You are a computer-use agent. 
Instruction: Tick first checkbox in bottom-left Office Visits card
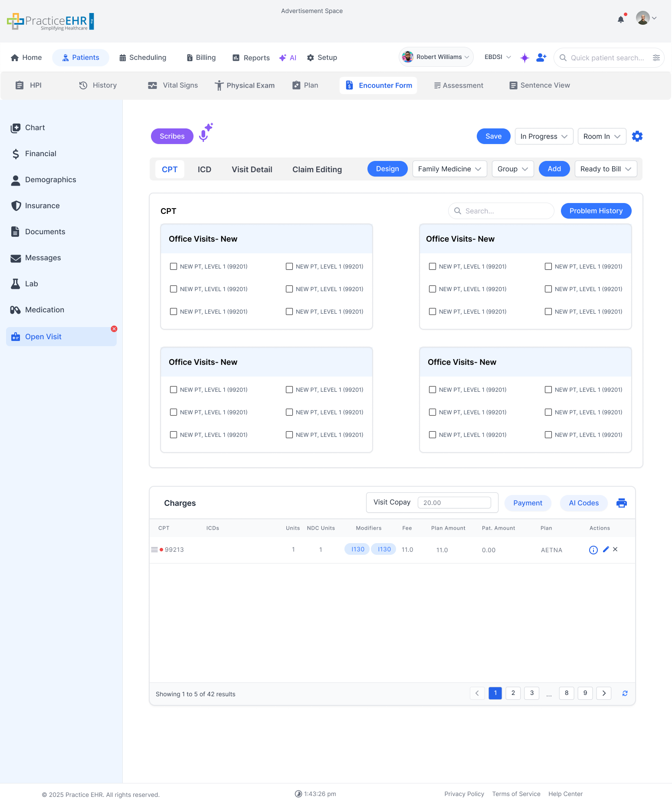(x=174, y=390)
